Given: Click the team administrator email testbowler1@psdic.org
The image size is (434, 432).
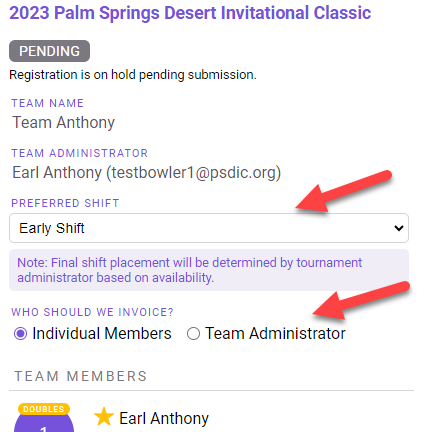Looking at the screenshot, I should pos(194,173).
